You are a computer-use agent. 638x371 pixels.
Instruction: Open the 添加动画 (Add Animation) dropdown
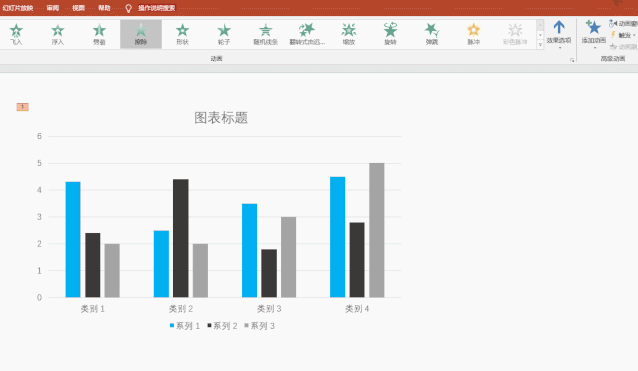point(594,35)
